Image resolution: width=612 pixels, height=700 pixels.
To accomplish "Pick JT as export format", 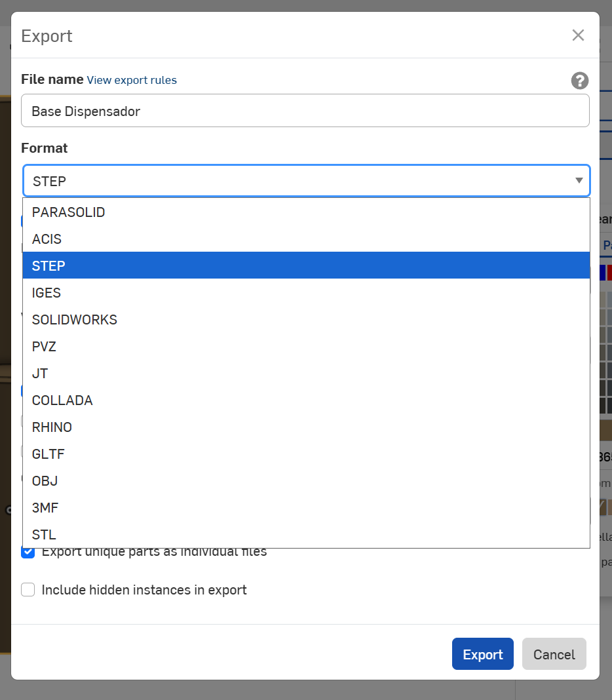I will pyautogui.click(x=40, y=374).
